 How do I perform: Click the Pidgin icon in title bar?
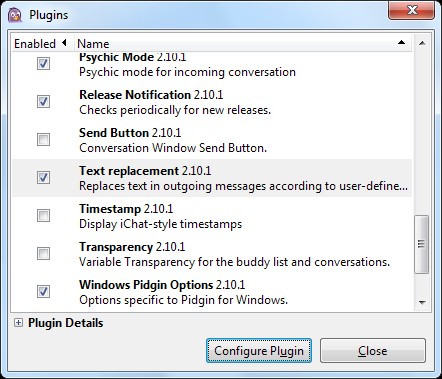click(x=15, y=15)
